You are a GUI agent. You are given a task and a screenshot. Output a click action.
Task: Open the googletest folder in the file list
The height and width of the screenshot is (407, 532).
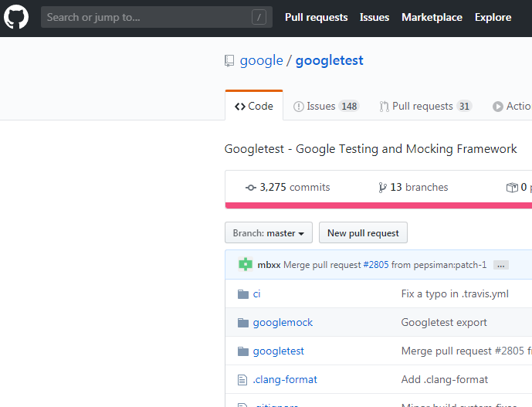278,351
